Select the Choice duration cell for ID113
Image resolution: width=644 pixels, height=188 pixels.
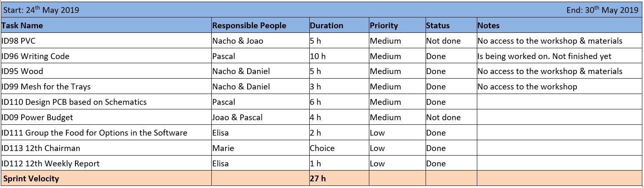[339, 148]
